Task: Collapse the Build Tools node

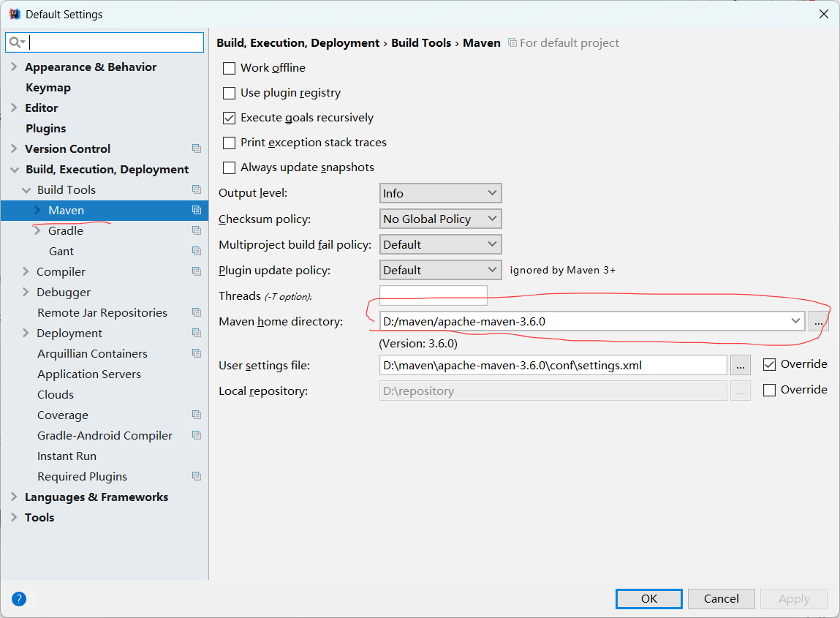Action: 26,189
